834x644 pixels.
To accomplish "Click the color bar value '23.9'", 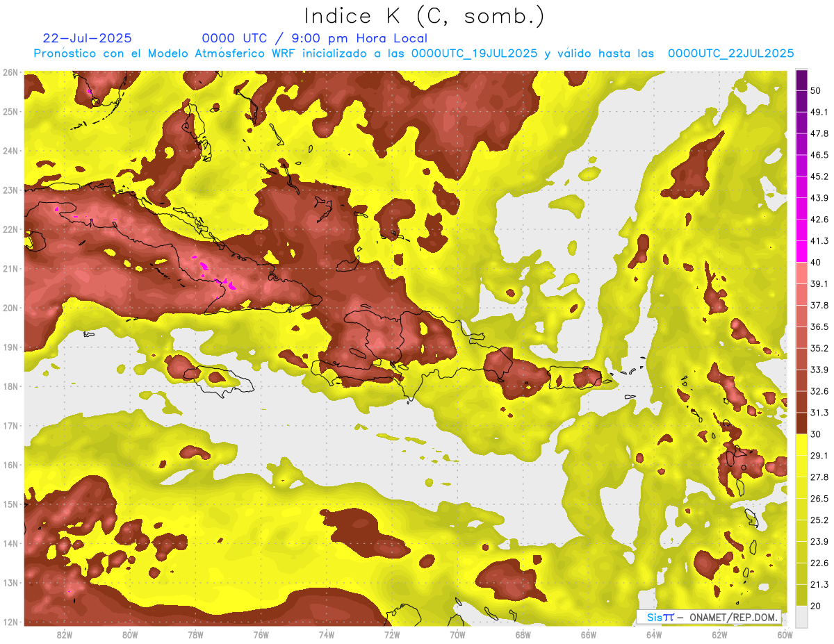I will [819, 542].
